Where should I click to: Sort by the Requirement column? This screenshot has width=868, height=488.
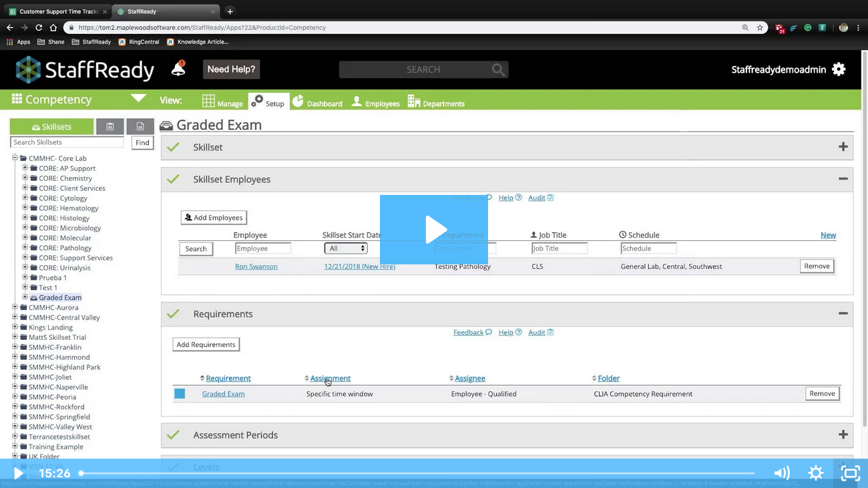click(228, 379)
